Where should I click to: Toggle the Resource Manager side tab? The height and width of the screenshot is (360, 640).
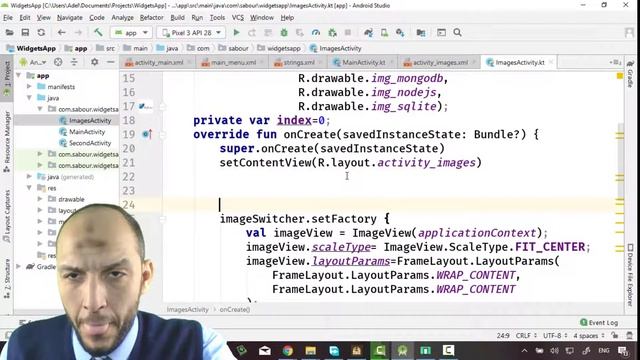tap(7, 141)
